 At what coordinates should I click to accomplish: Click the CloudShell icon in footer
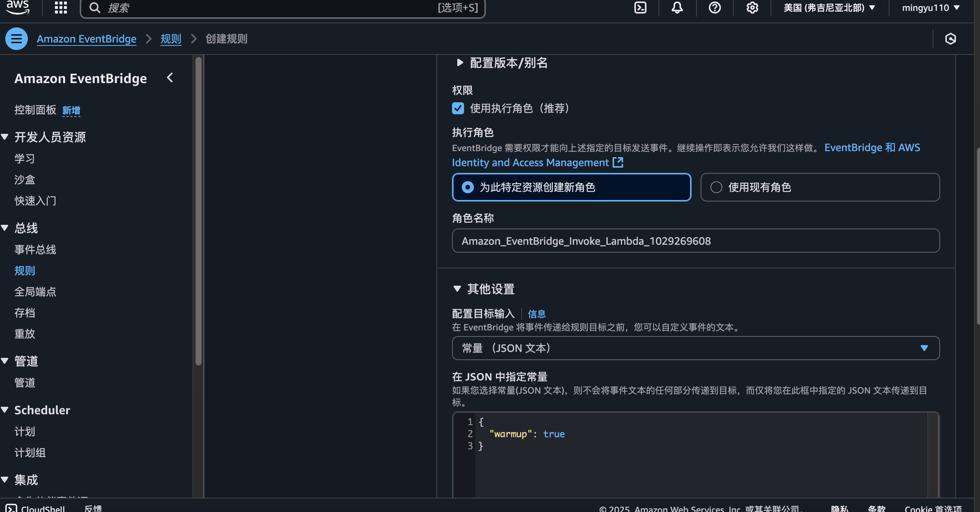(11, 508)
